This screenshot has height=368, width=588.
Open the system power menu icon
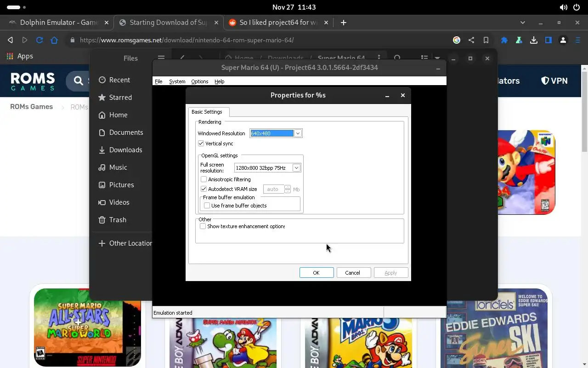577,7
